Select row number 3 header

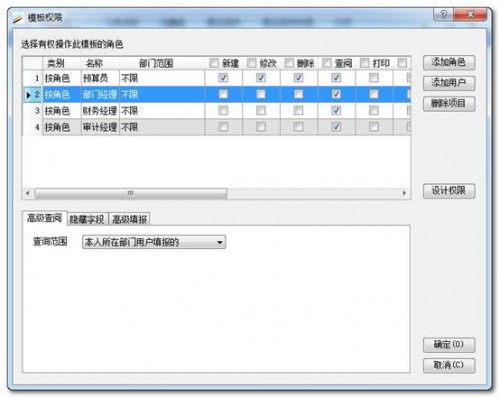33,111
